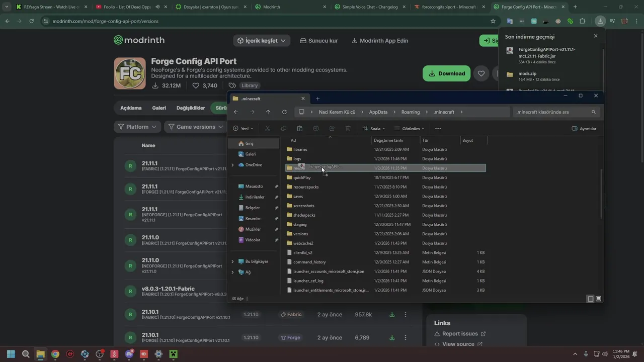Viewport: 644px width, 362px height.
Task: Open the Platform filter dropdown
Action: tap(137, 127)
